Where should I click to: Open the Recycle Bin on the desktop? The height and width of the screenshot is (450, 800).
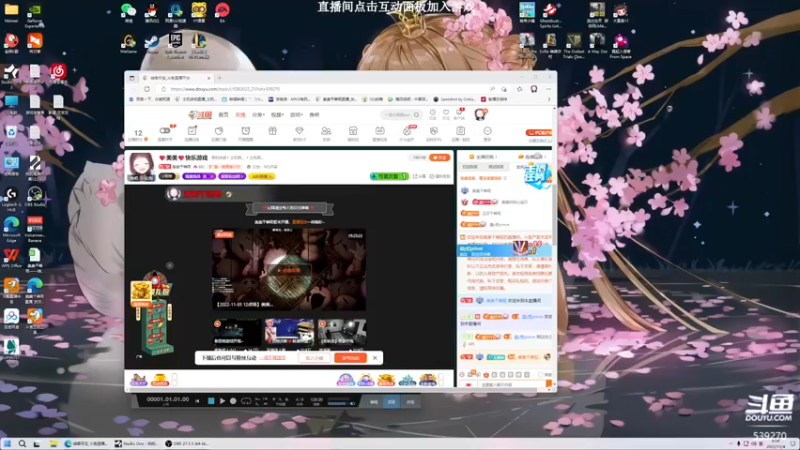click(11, 135)
